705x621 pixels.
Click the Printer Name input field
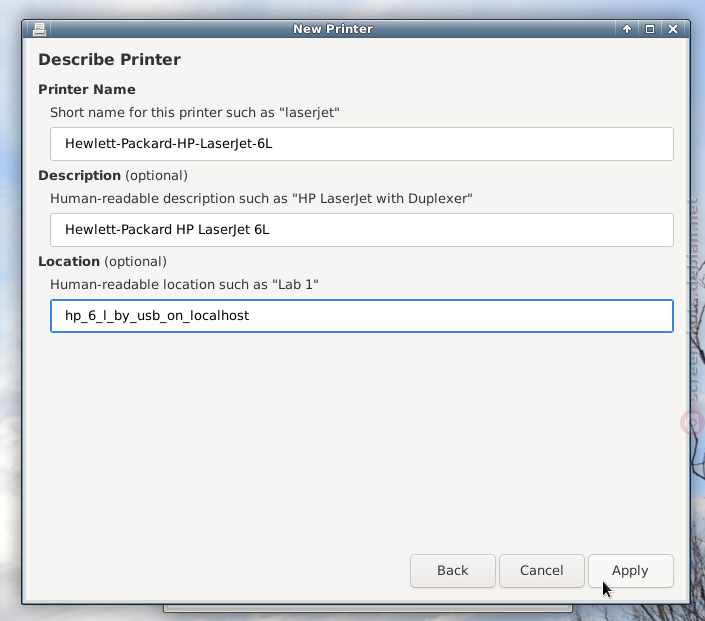(x=361, y=144)
